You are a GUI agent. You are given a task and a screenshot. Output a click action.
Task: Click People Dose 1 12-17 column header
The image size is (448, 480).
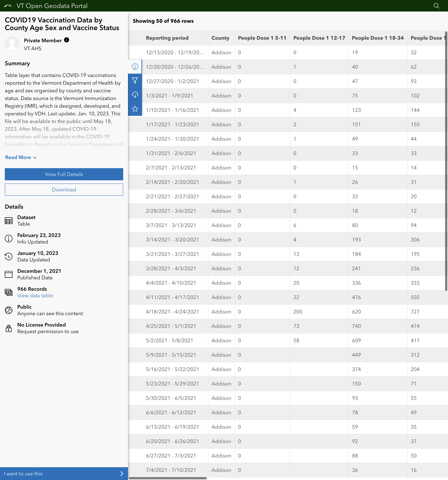pos(319,38)
